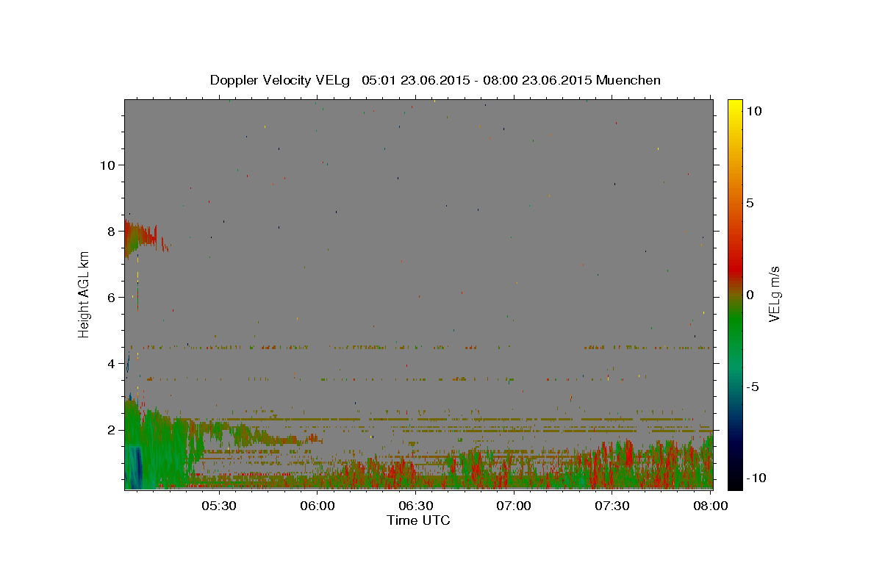Click the 'VELg m/s' colorbar title
Viewport: 882px width, 588px height.
pyautogui.click(x=775, y=294)
